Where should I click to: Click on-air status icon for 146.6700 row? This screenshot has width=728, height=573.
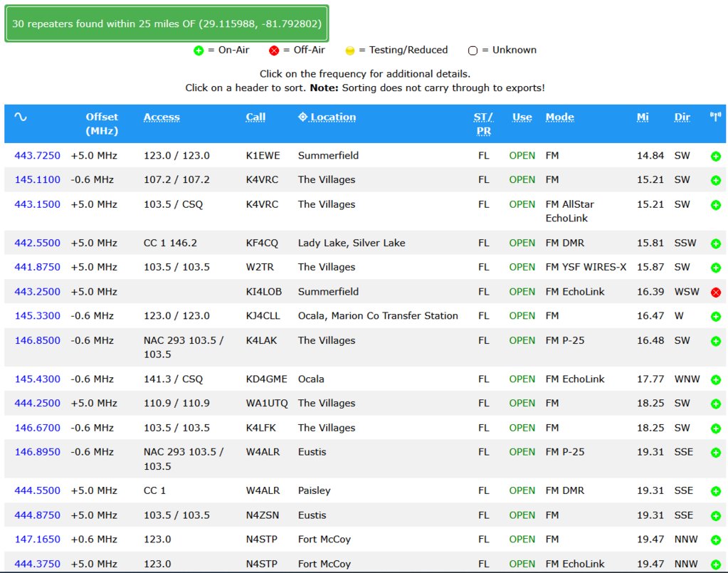click(x=715, y=429)
